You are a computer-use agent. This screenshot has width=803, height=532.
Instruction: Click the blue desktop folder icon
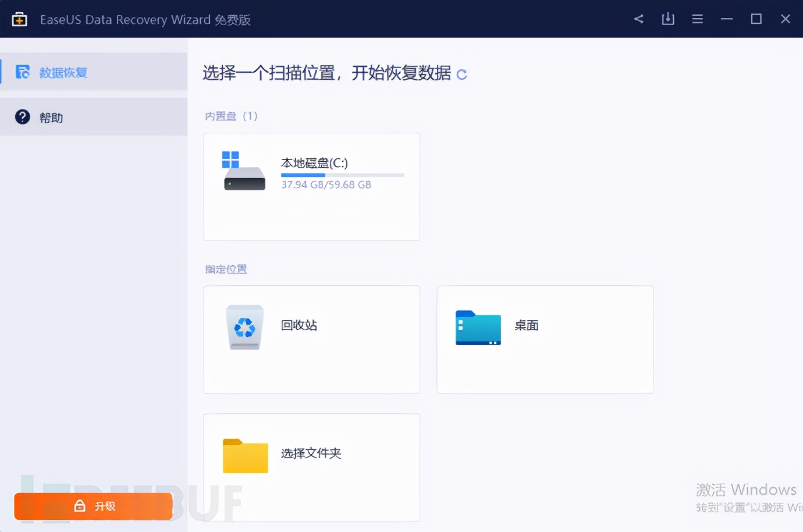[x=477, y=328]
